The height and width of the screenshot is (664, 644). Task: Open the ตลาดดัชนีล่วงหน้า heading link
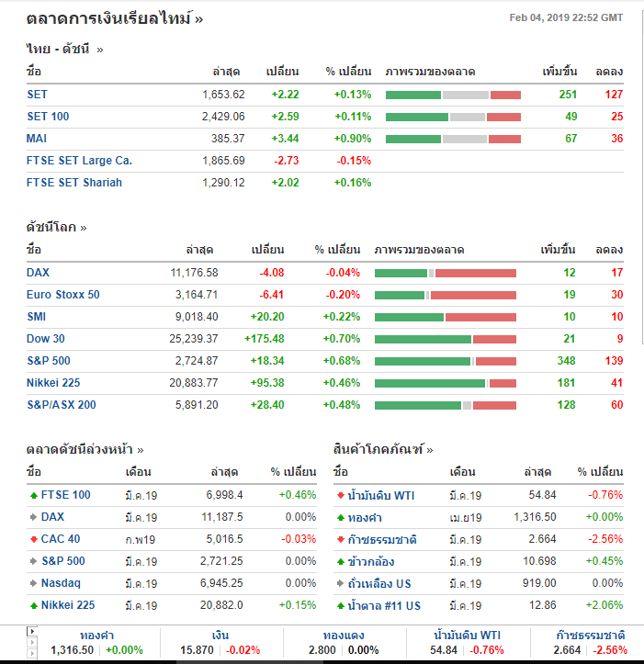pyautogui.click(x=80, y=449)
